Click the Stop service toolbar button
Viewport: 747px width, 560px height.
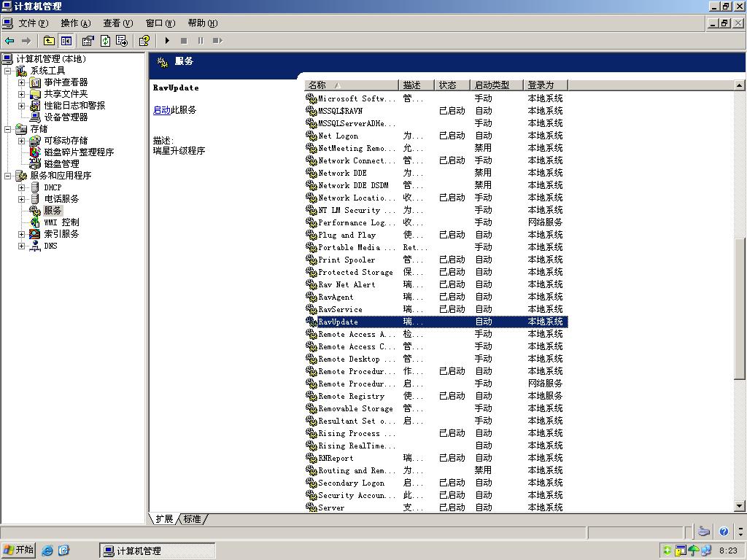(x=184, y=41)
